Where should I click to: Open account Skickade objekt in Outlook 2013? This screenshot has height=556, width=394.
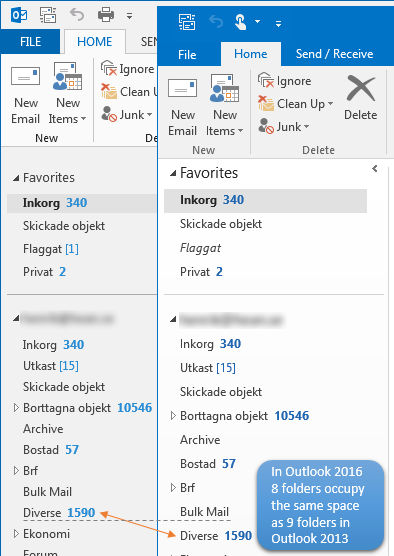pyautogui.click(x=64, y=387)
